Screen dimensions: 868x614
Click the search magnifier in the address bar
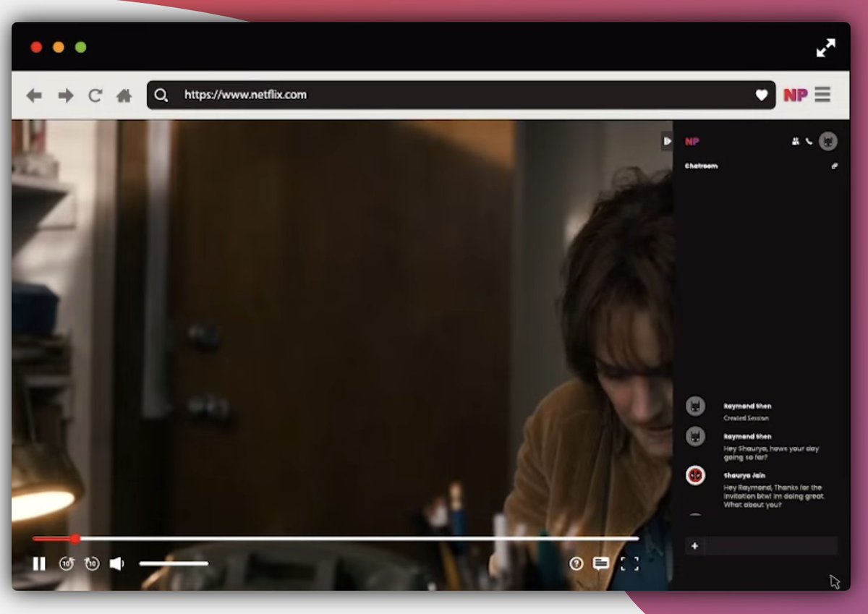[161, 95]
